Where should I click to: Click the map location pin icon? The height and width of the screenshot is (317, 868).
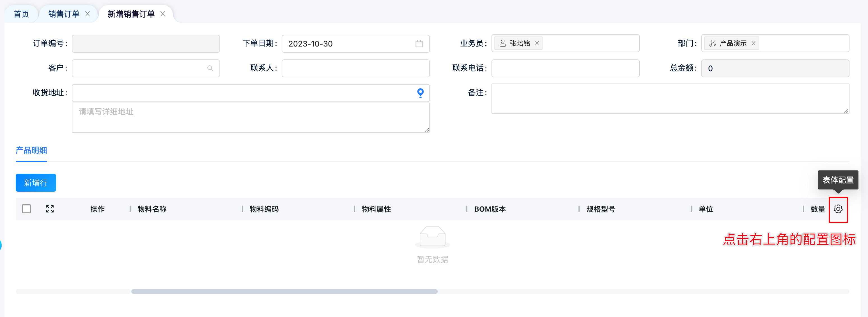point(420,92)
